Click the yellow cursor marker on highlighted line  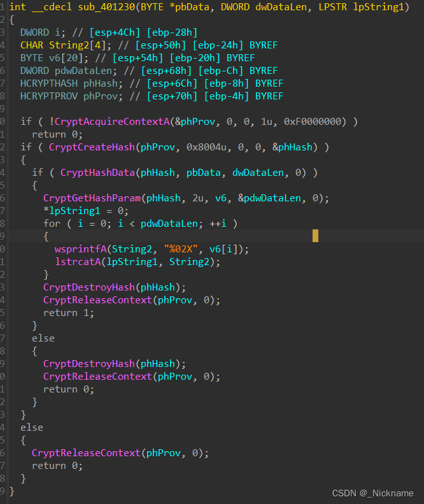click(315, 236)
